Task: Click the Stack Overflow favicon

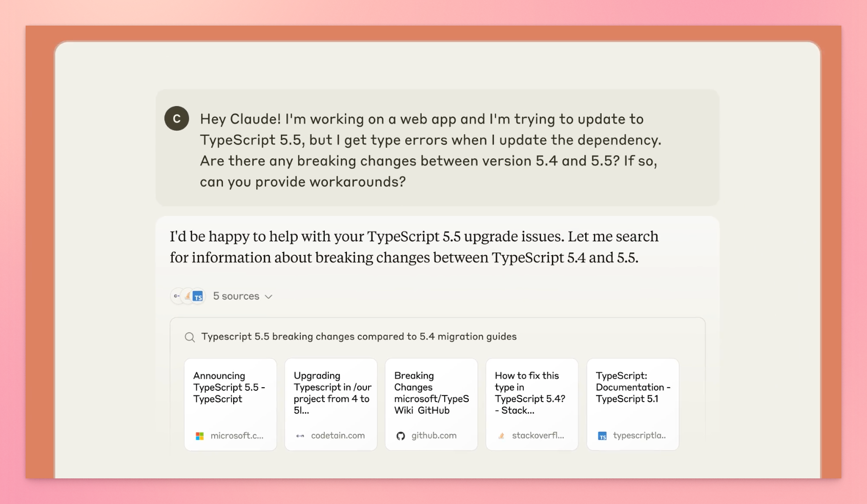Action: [501, 436]
